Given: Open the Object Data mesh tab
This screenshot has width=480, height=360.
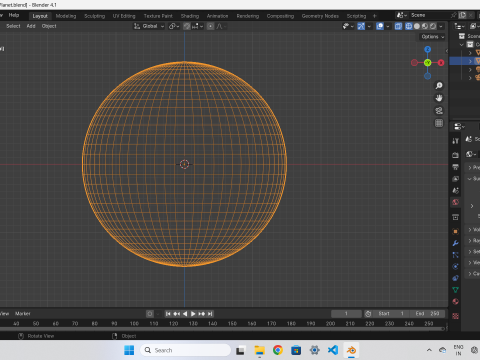Looking at the screenshot, I should pyautogui.click(x=455, y=290).
